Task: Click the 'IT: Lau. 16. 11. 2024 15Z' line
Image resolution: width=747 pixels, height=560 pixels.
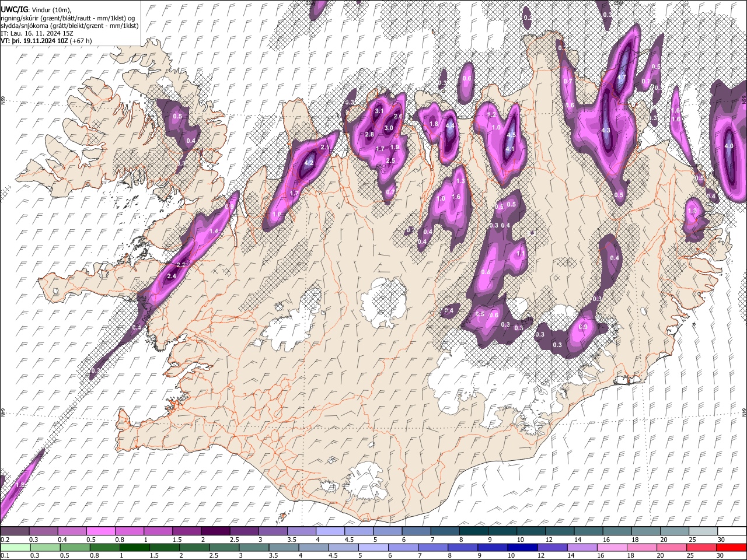Action: tap(37, 33)
